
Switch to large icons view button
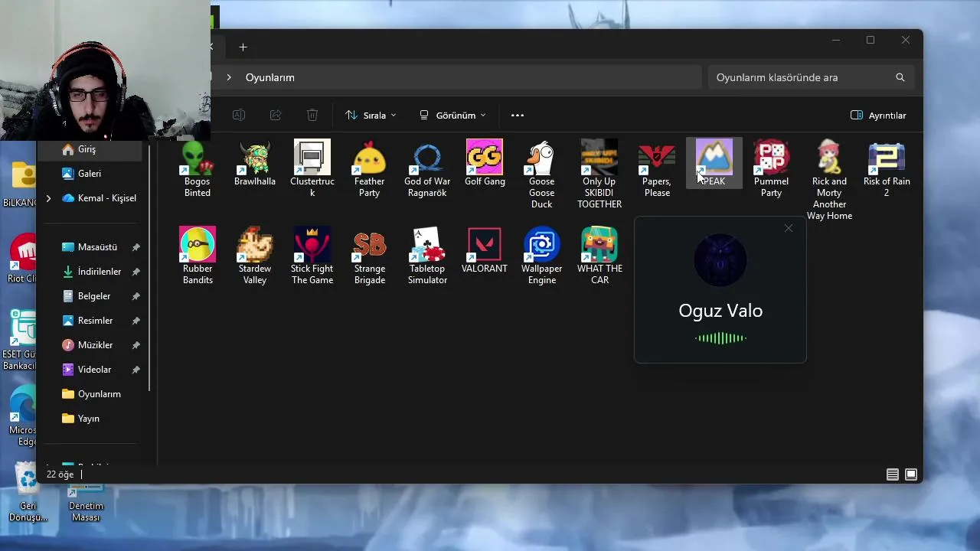tap(911, 474)
